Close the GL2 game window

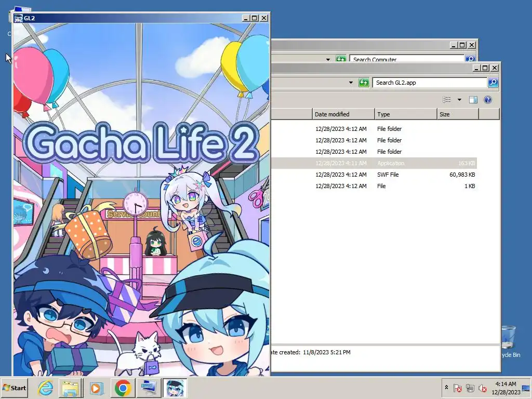click(x=263, y=18)
